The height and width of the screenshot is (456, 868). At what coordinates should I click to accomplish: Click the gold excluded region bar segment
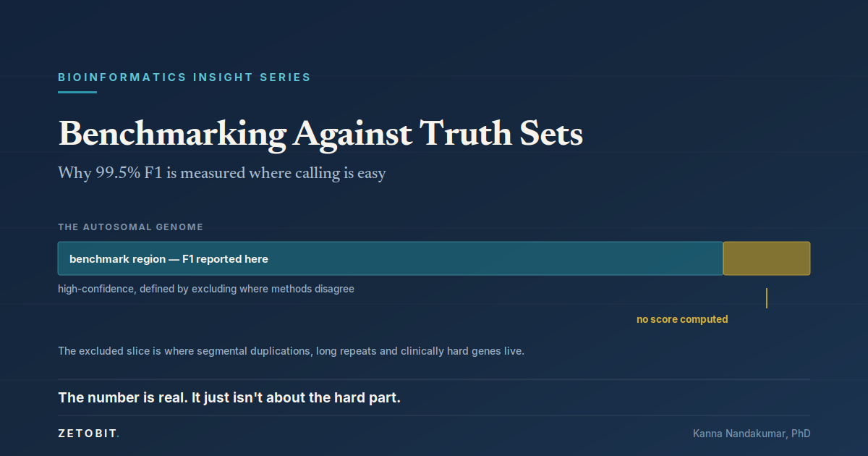[767, 258]
